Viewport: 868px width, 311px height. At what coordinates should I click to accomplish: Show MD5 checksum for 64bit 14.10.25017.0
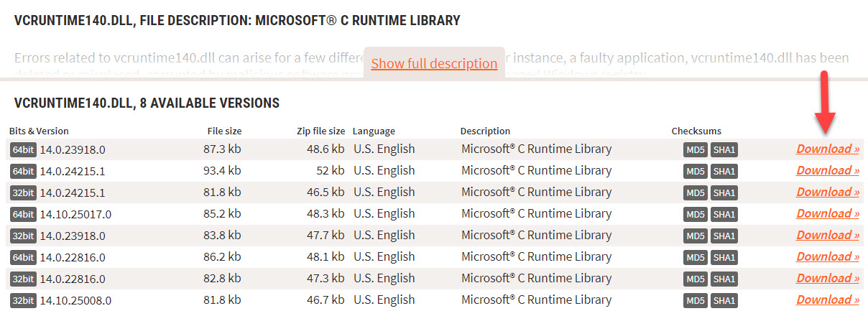click(x=696, y=215)
